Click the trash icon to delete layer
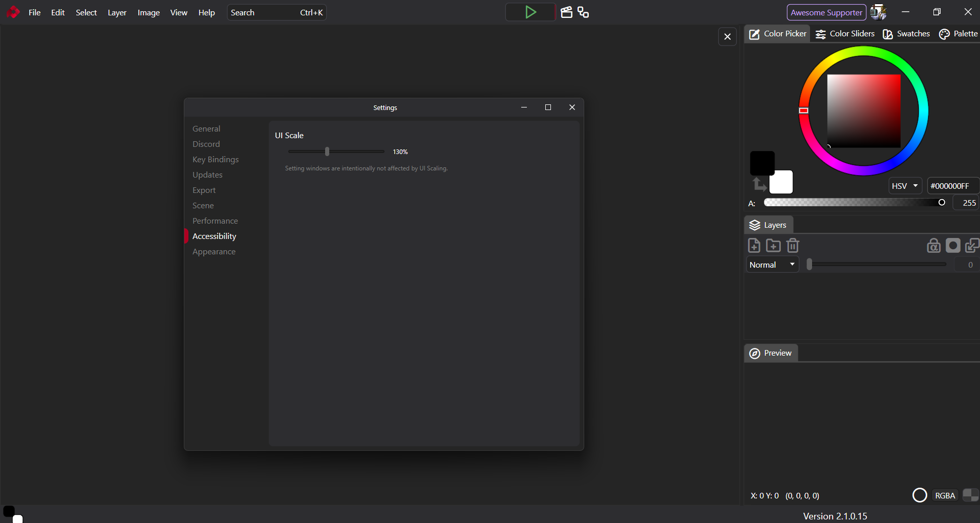 pyautogui.click(x=793, y=246)
